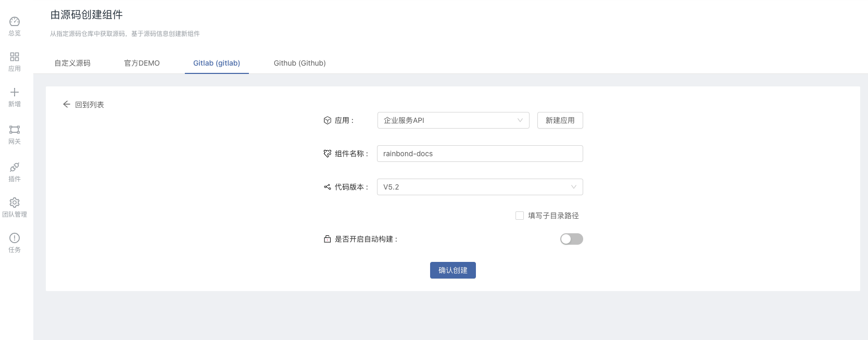Open the 总览 overview dashboard icon
The width and height of the screenshot is (868, 340).
coord(15,22)
